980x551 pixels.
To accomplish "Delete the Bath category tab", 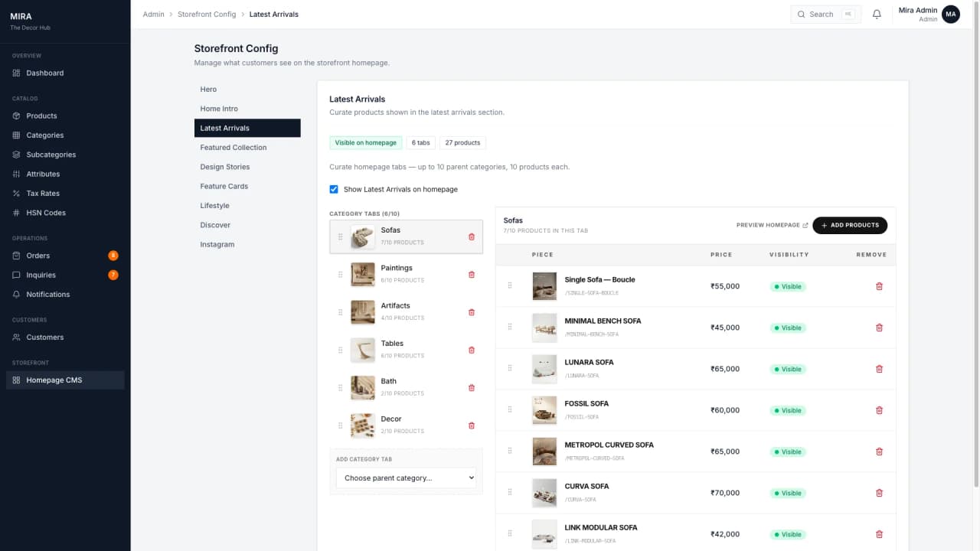I will tap(472, 387).
